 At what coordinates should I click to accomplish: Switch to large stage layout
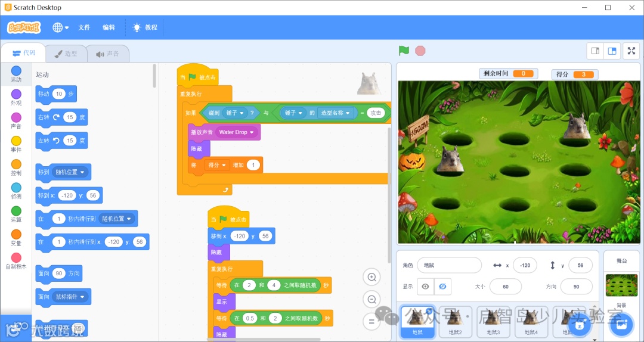pos(612,51)
